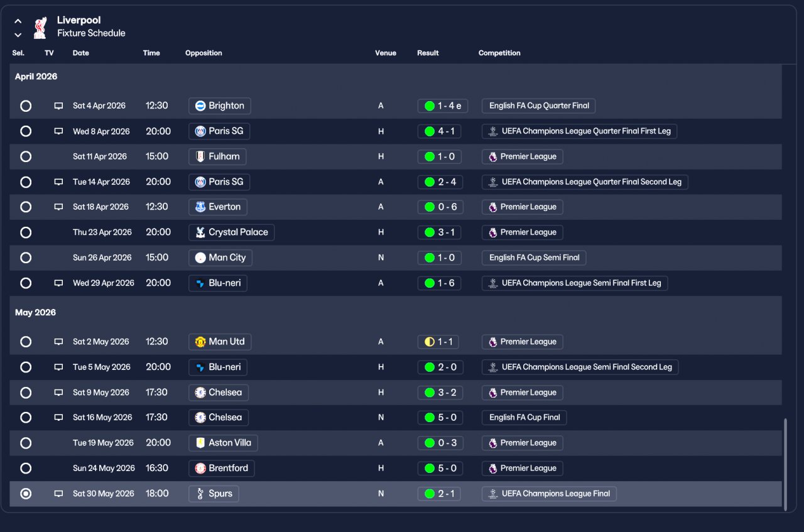Click date Thu 23 Apr 2026

[x=102, y=232]
